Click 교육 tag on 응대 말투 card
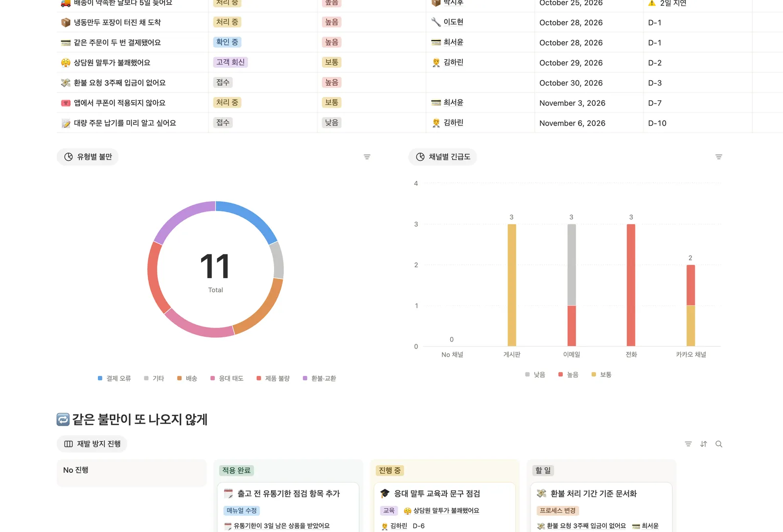783x532 pixels. point(389,510)
